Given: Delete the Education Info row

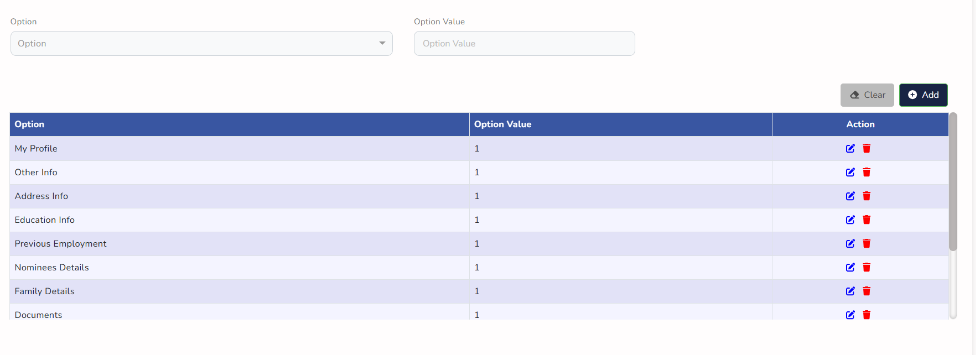Looking at the screenshot, I should [867, 220].
